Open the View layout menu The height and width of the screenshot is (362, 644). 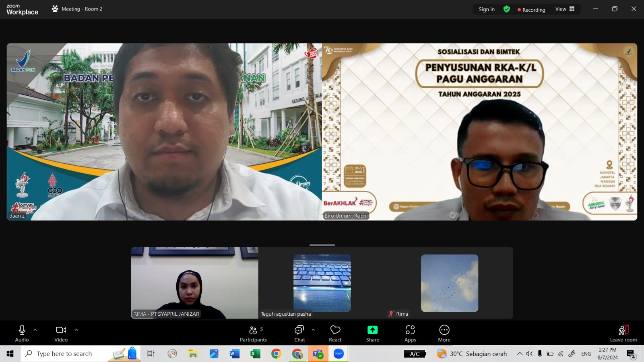[x=565, y=9]
